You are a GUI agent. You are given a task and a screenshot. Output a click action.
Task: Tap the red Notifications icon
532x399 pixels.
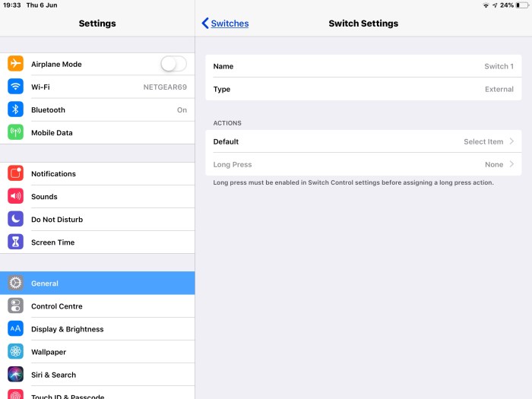pyautogui.click(x=15, y=174)
